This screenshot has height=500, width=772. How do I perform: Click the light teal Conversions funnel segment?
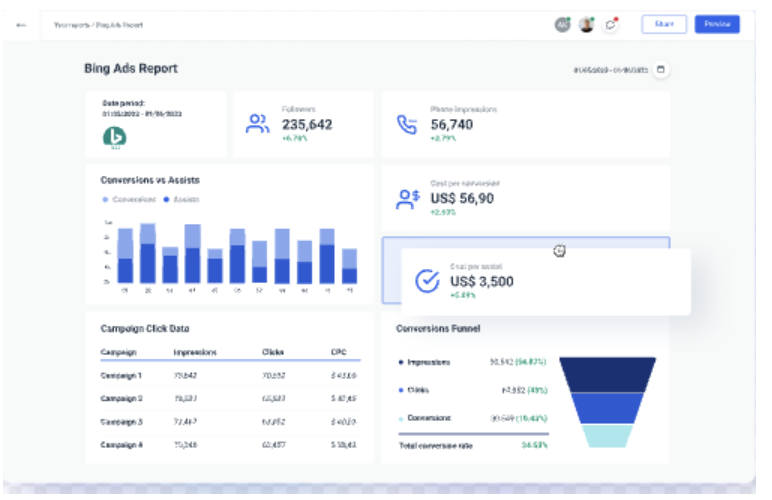(x=607, y=436)
